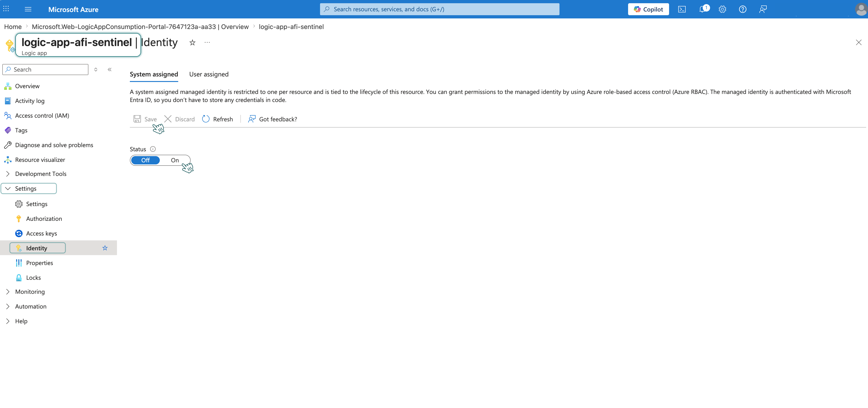
Task: Focus the global search resources box
Action: point(439,9)
